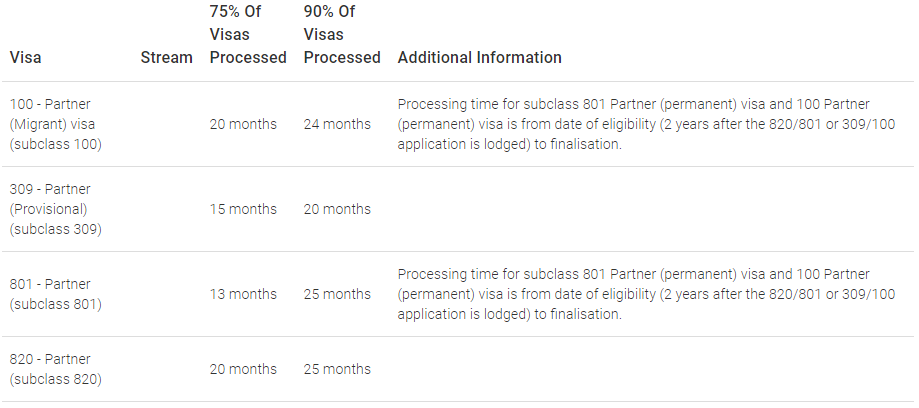Select the 100 - Partner (Migrant) visa cell
919x408 pixels.
point(56,124)
